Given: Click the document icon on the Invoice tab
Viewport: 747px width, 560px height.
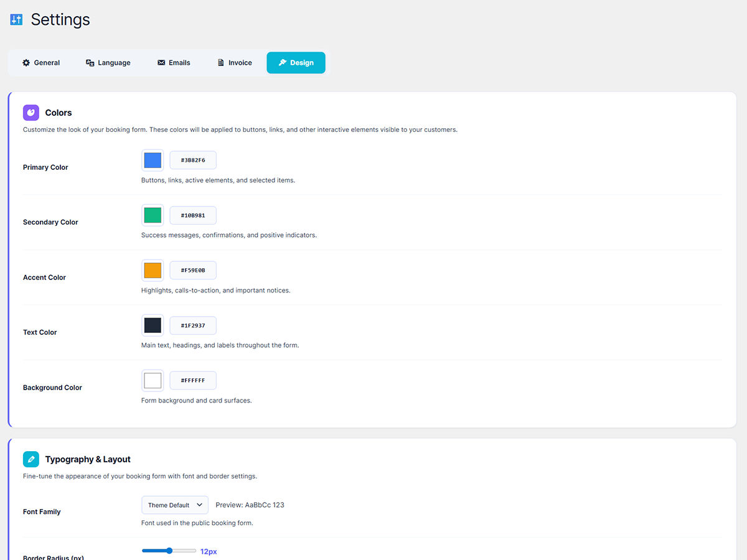Looking at the screenshot, I should tap(221, 63).
